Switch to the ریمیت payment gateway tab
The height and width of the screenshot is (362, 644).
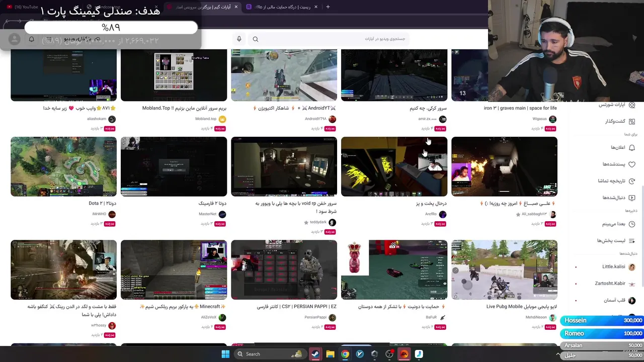click(x=282, y=7)
